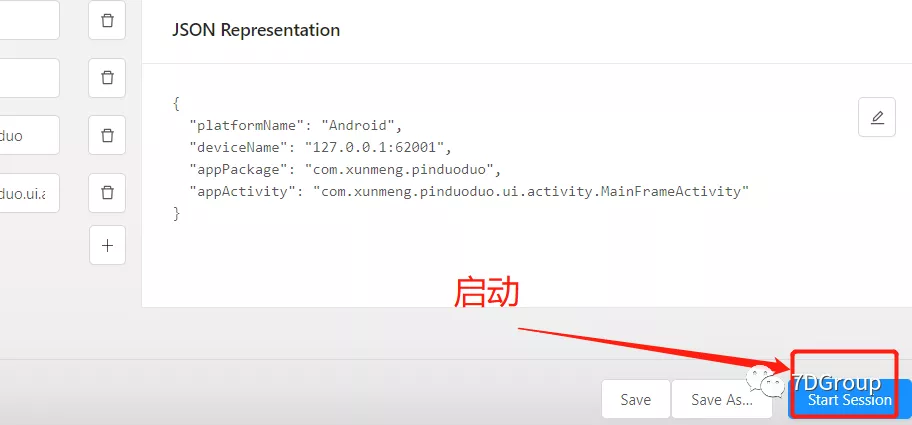The height and width of the screenshot is (425, 912).
Task: Click the appActivity MainFrameActivity line
Action: click(469, 191)
